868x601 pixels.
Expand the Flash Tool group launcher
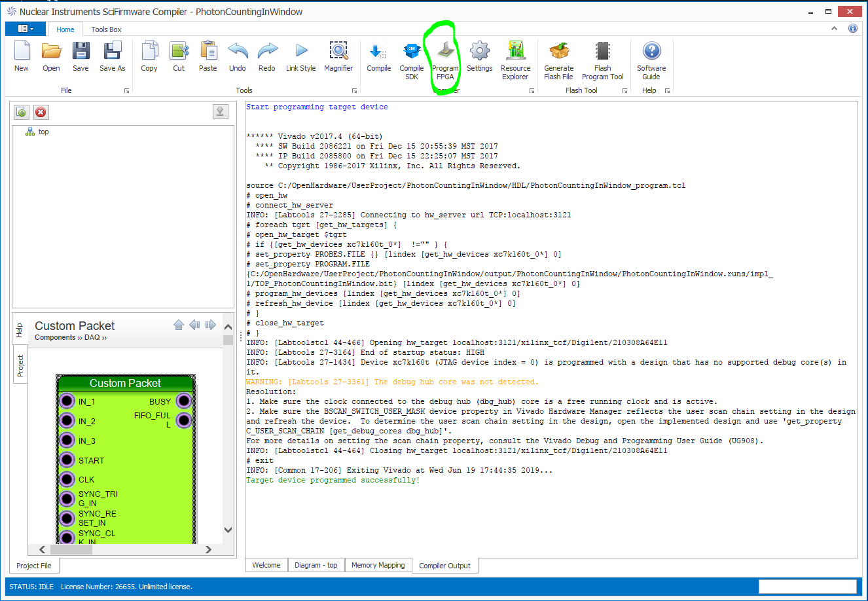pyautogui.click(x=624, y=91)
